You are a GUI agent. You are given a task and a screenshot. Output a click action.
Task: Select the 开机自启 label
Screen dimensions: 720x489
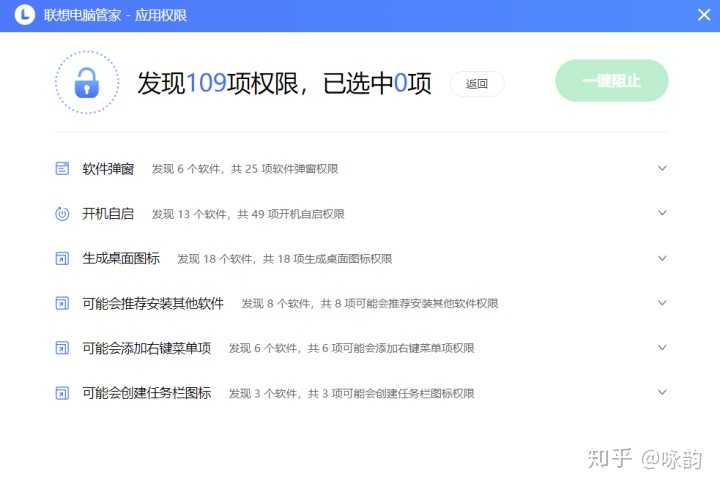click(x=108, y=214)
